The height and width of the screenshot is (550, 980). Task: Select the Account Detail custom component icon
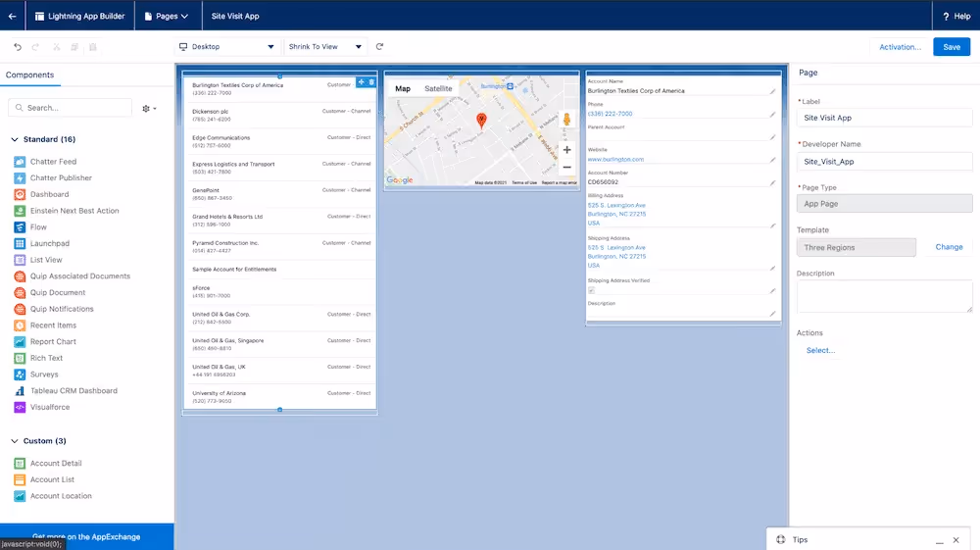(20, 463)
